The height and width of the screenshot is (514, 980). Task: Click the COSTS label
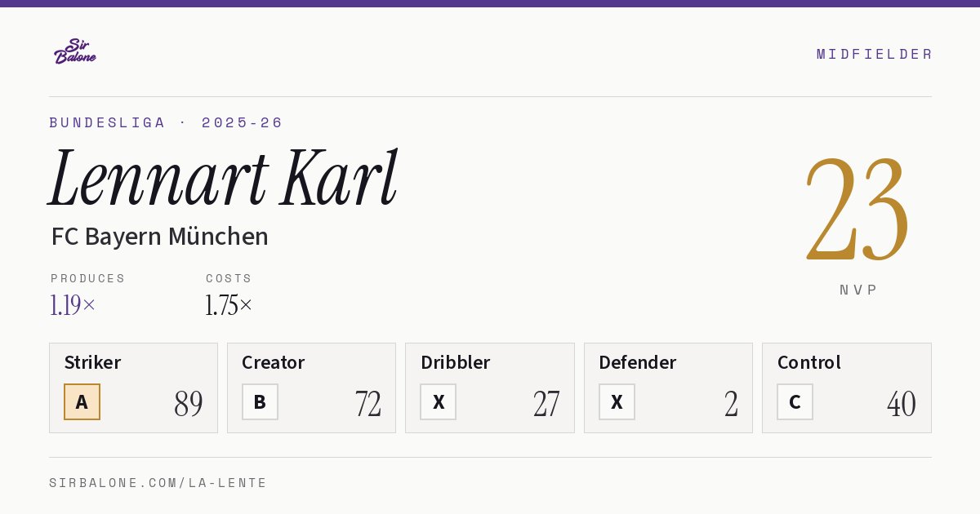(229, 278)
